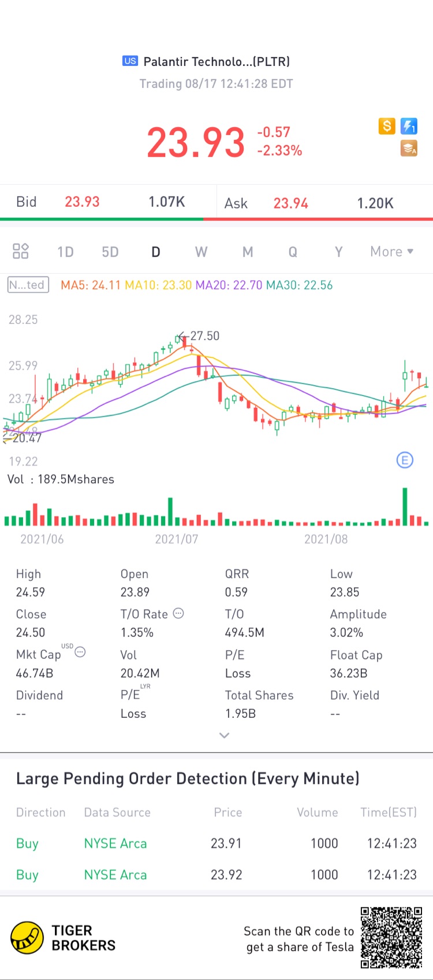Tap the Mkt Cap value 46.74B
The image size is (433, 980).
35,673
